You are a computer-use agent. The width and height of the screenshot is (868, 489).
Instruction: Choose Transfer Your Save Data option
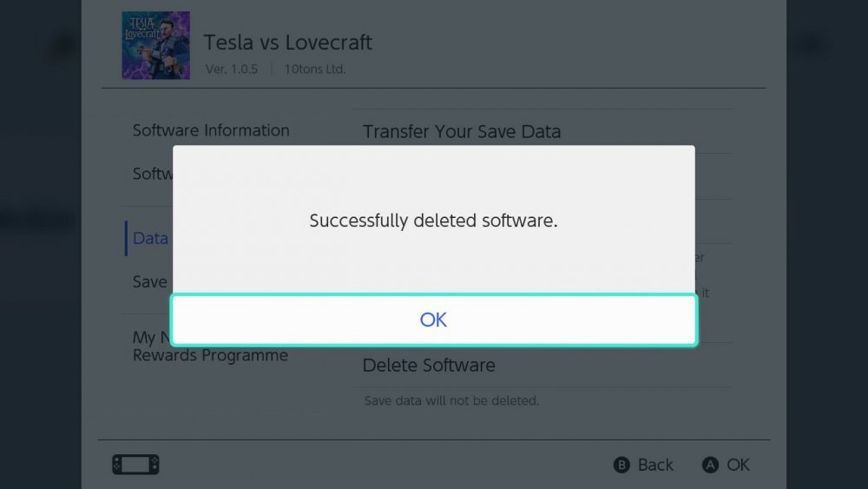[462, 132]
